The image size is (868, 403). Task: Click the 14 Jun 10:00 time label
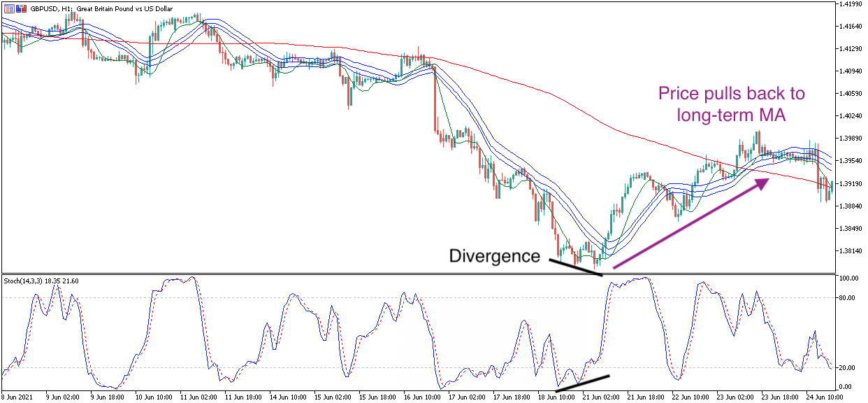[x=288, y=396]
